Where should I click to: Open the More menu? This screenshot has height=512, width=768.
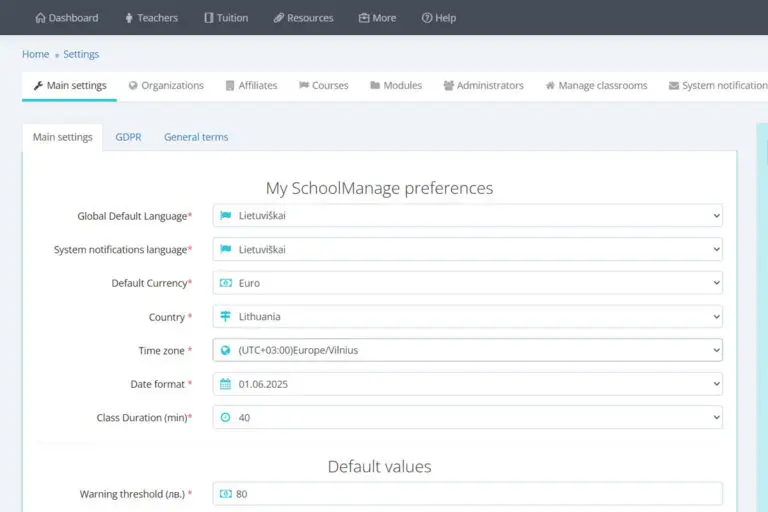click(377, 18)
